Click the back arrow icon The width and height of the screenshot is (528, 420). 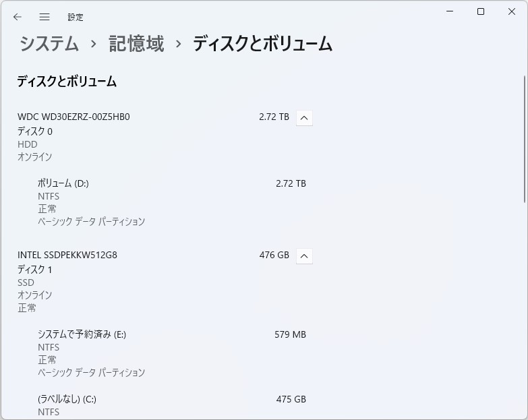pos(18,17)
